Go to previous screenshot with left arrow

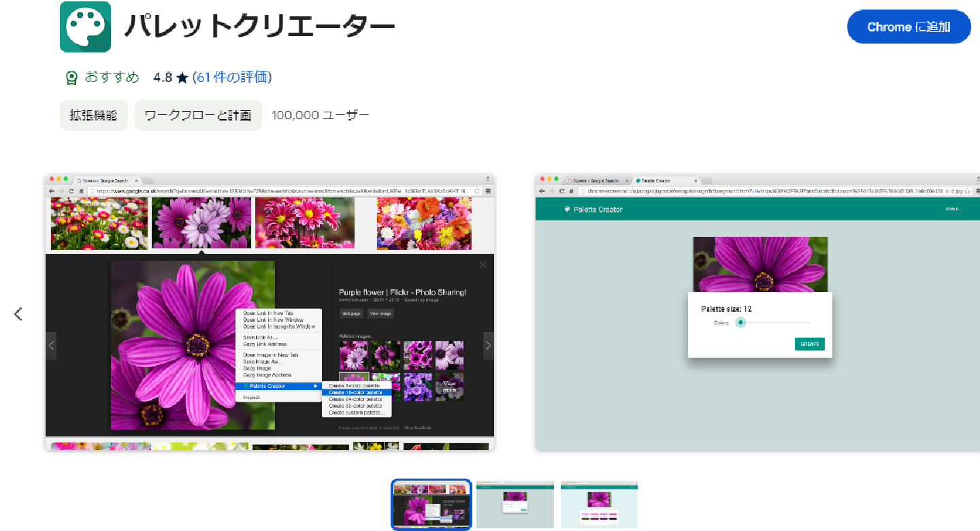point(18,314)
